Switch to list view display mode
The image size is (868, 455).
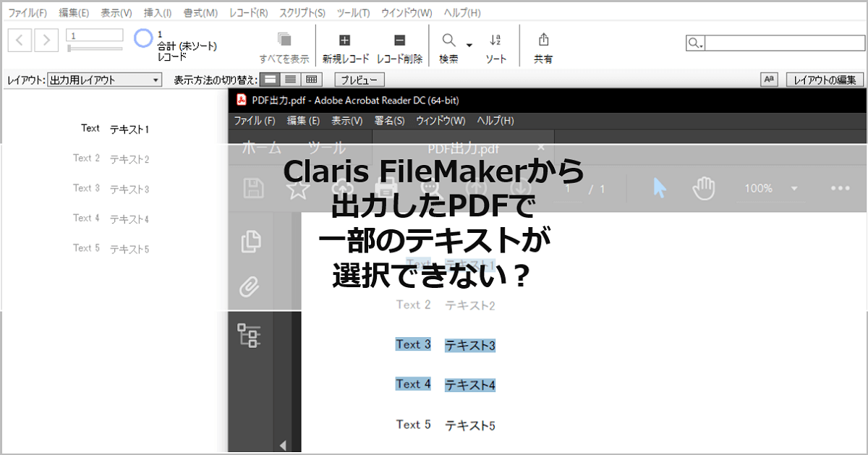tap(291, 80)
